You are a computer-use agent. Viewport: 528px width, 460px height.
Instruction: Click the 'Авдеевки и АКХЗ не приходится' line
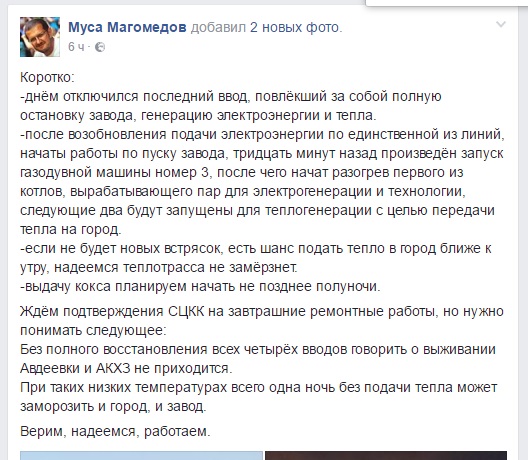pyautogui.click(x=126, y=368)
